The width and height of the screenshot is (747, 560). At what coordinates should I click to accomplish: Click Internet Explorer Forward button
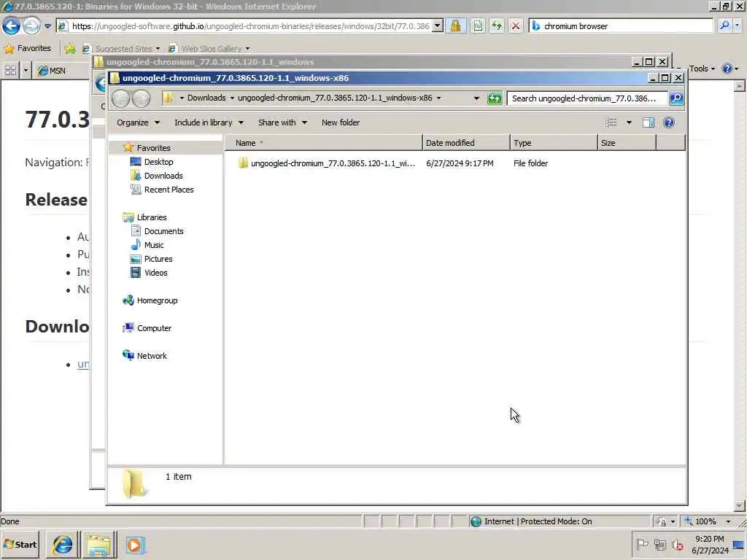tap(31, 26)
